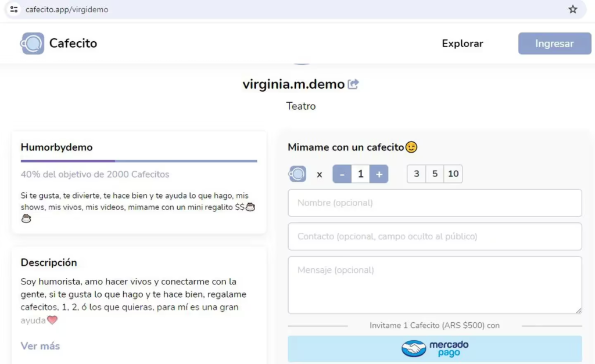
Task: Click the share icon next to virginia.m.demo
Action: 353,84
